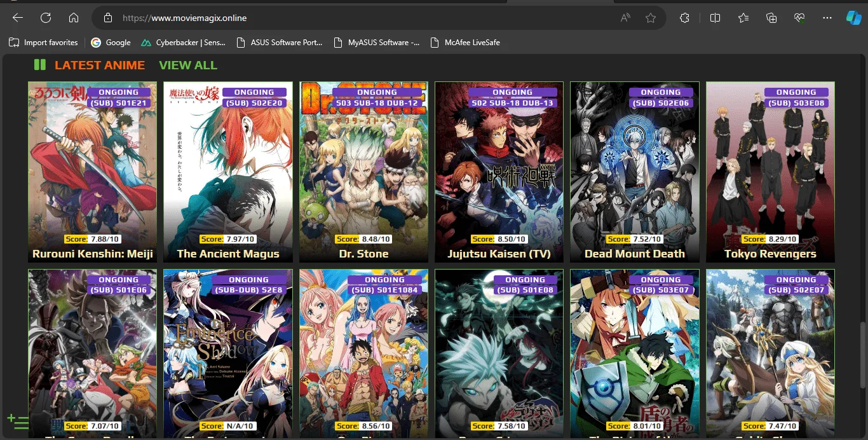Screen dimensions: 868x440
Task: Click the Score 8.48/10 label
Action: click(363, 239)
